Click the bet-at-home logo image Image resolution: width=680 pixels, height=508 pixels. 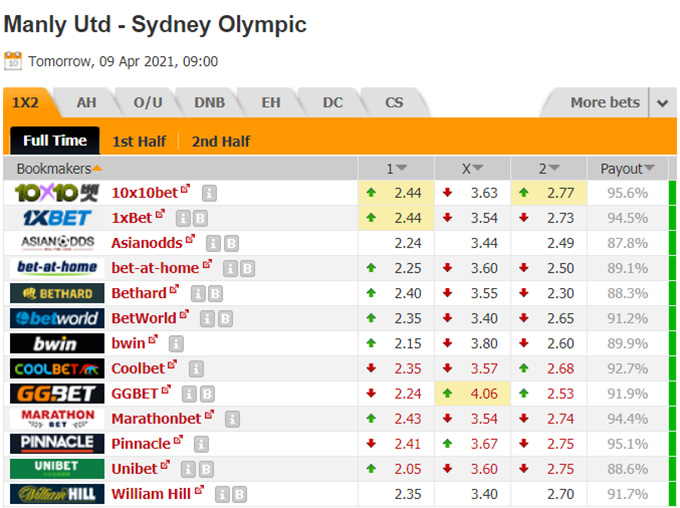point(57,268)
